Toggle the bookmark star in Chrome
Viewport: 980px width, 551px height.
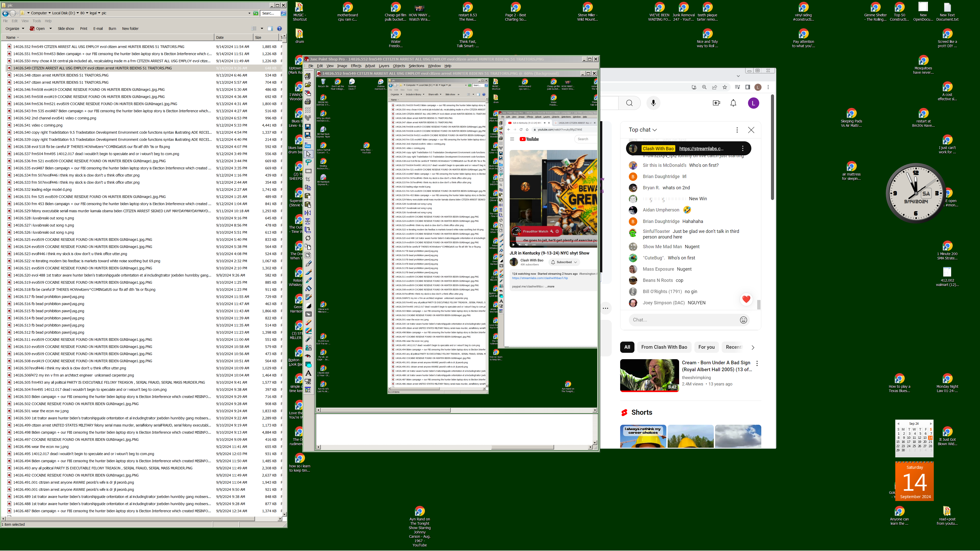725,87
